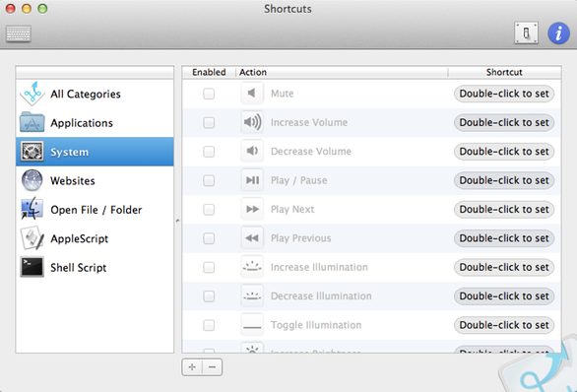
Task: Click the Increase Illumination shortcut button
Action: point(504,267)
